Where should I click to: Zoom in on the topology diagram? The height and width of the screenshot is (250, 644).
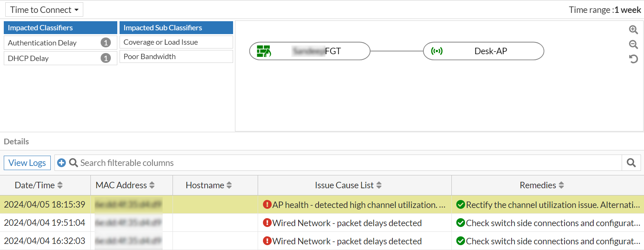pos(633,30)
